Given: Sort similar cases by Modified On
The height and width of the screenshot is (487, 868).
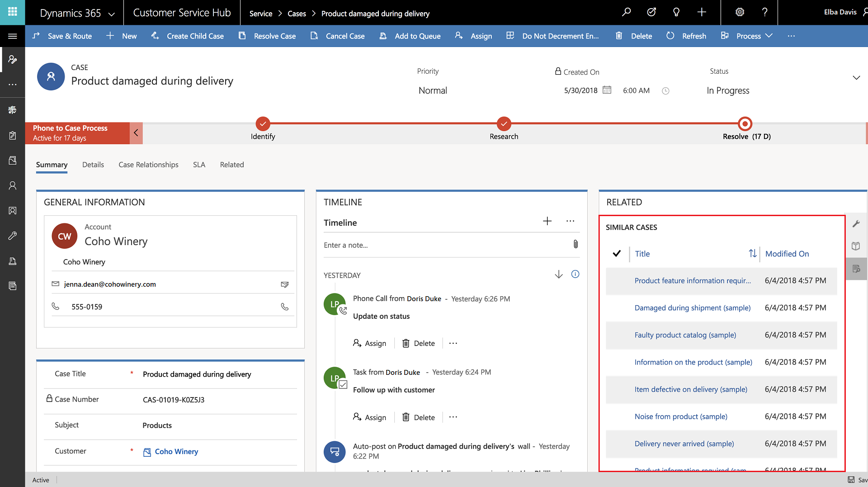Looking at the screenshot, I should tap(787, 254).
